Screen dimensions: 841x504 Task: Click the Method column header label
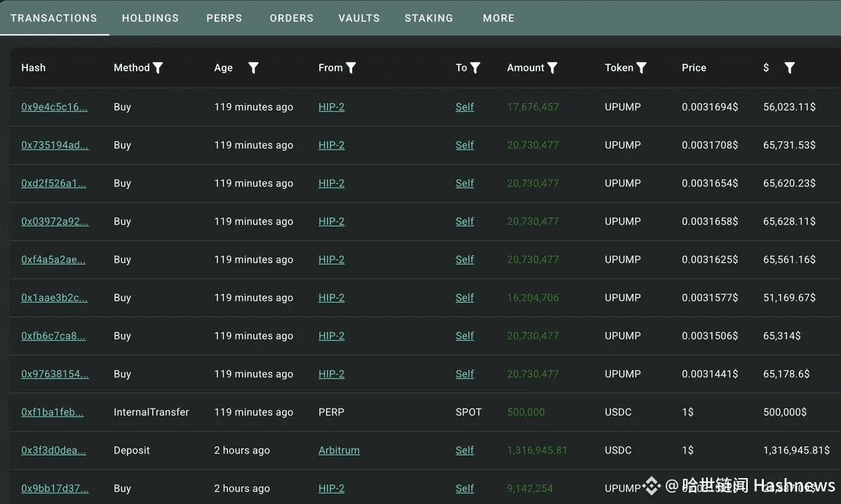click(131, 67)
